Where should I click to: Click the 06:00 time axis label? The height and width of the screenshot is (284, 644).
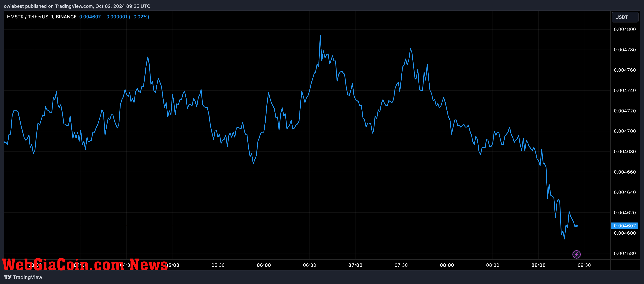click(x=264, y=265)
